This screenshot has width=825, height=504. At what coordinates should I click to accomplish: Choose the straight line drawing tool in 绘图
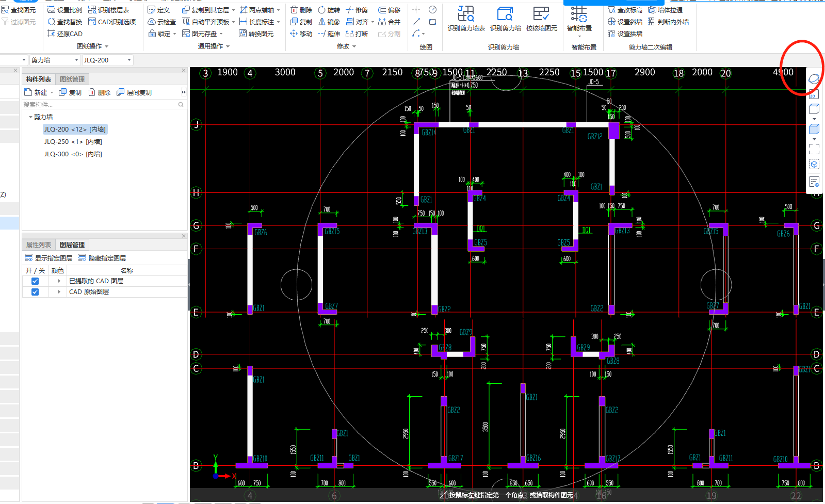coord(416,22)
